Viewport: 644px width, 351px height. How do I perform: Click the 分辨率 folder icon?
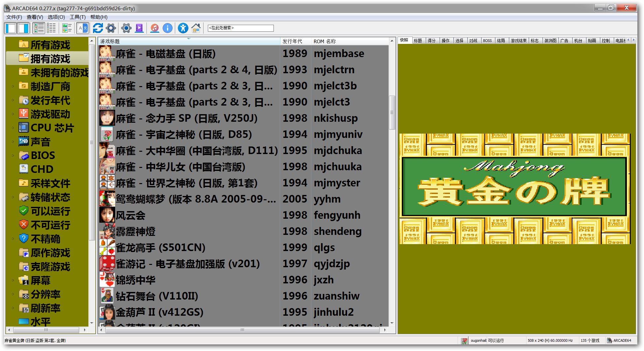click(x=23, y=294)
